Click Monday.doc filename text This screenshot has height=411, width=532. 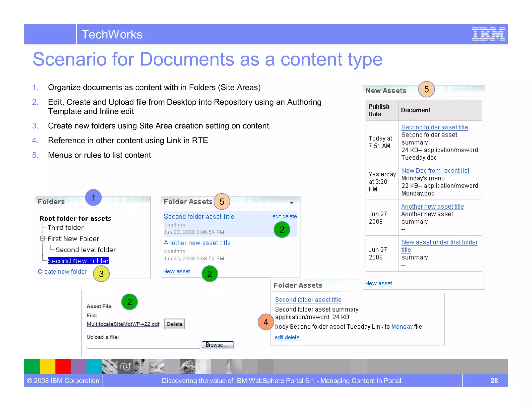point(418,194)
